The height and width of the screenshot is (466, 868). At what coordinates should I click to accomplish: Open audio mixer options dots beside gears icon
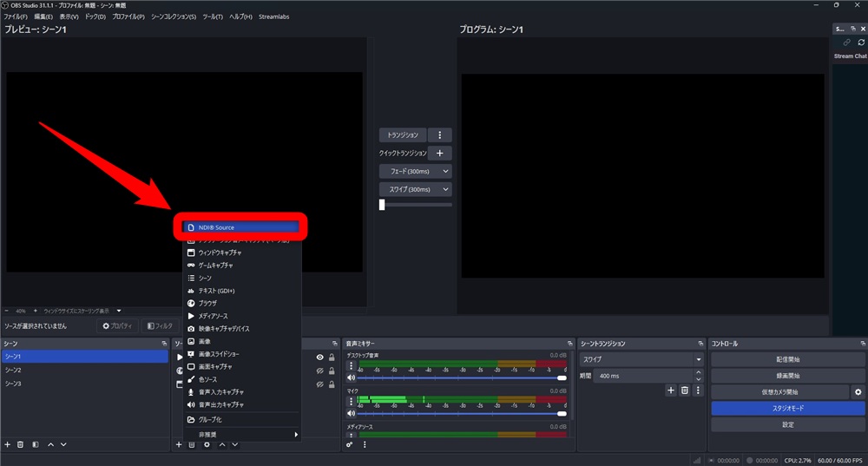click(365, 444)
